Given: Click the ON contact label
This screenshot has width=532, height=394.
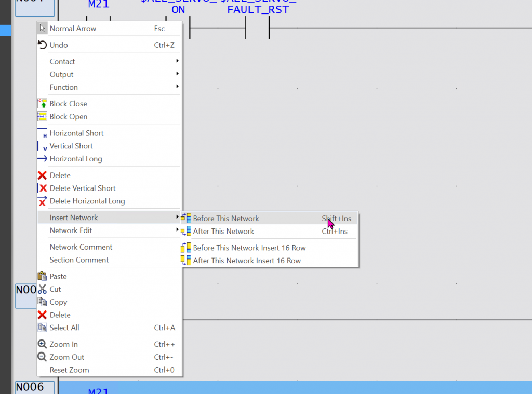Looking at the screenshot, I should tap(178, 10).
